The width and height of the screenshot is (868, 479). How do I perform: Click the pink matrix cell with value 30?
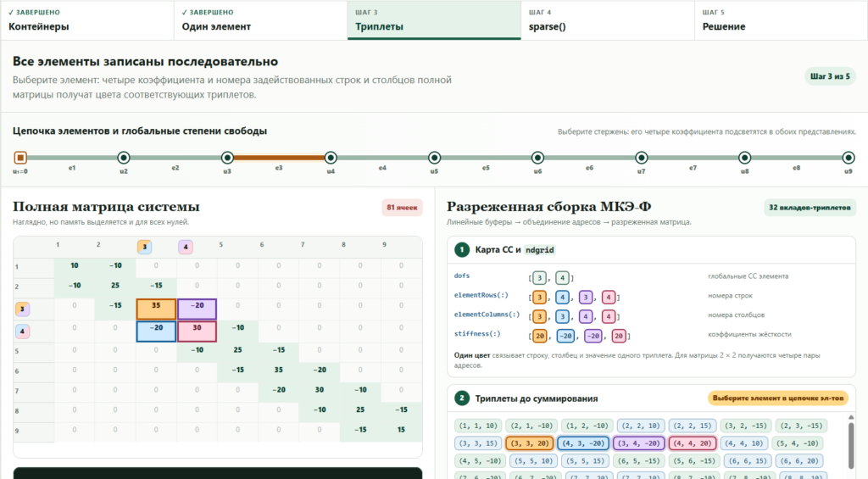pyautogui.click(x=197, y=331)
